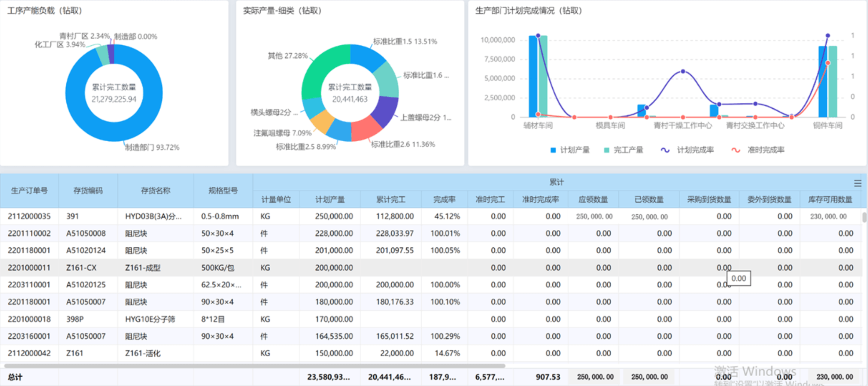This screenshot has height=386, width=868.
Task: Sort by 计划产量 column header
Action: tap(330, 200)
